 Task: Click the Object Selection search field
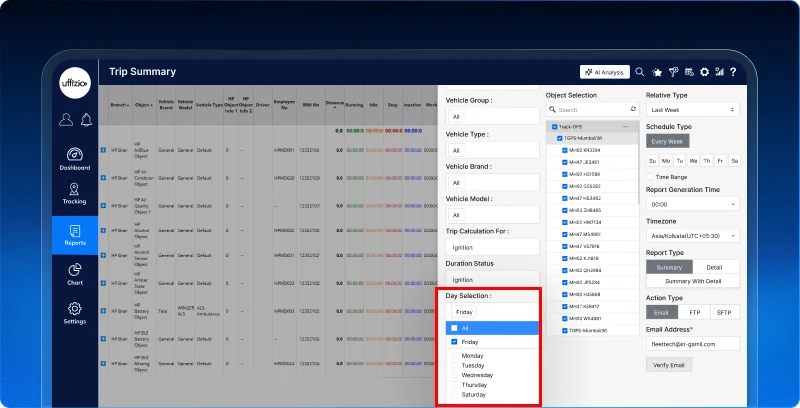coord(592,110)
